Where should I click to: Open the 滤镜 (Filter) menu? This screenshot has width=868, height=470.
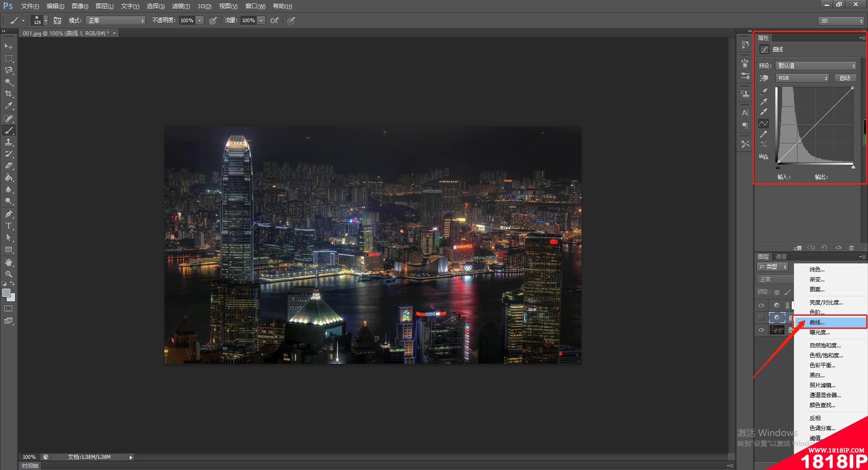tap(181, 6)
